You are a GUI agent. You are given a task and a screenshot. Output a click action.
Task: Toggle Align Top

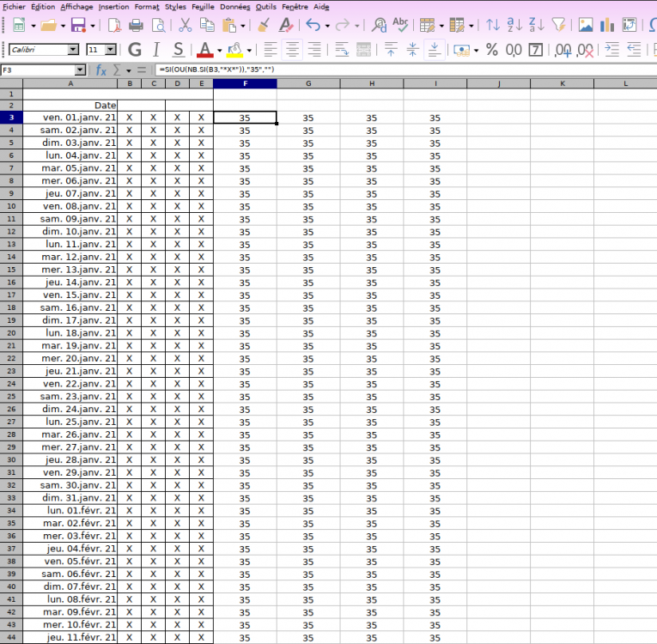(x=391, y=50)
